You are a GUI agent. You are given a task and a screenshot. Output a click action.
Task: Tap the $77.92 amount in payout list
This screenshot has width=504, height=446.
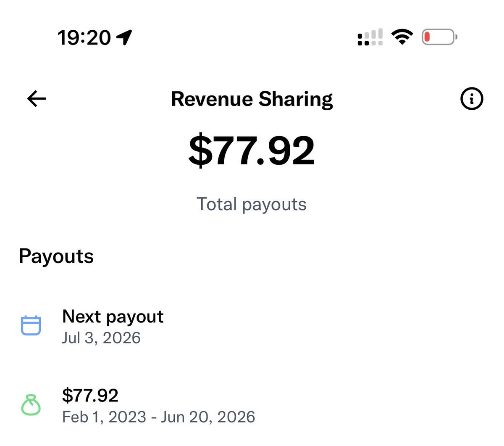90,396
